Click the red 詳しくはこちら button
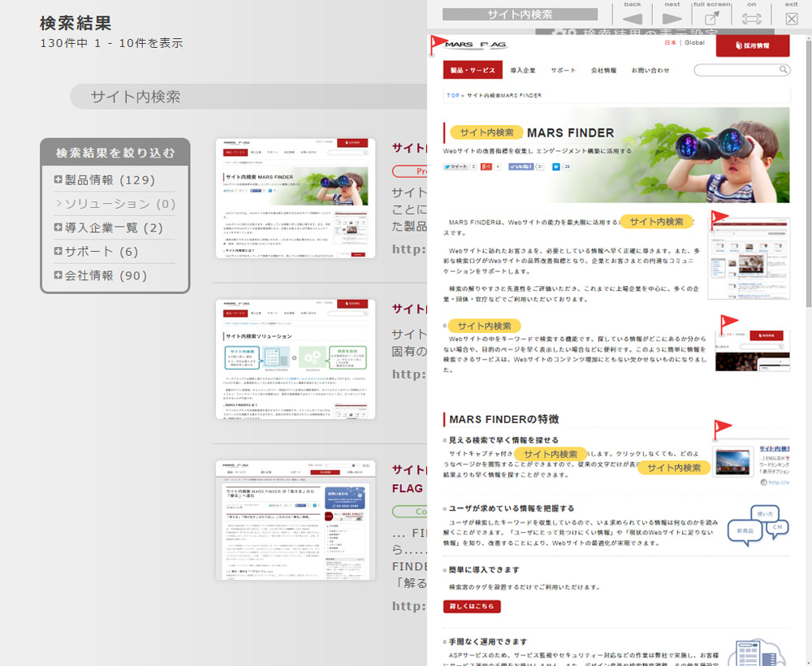 (x=472, y=606)
